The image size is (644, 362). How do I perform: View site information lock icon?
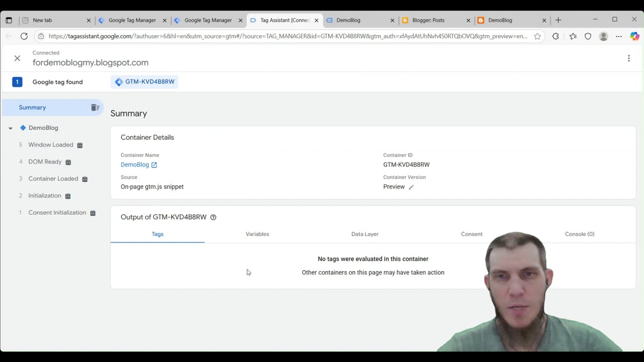41,36
